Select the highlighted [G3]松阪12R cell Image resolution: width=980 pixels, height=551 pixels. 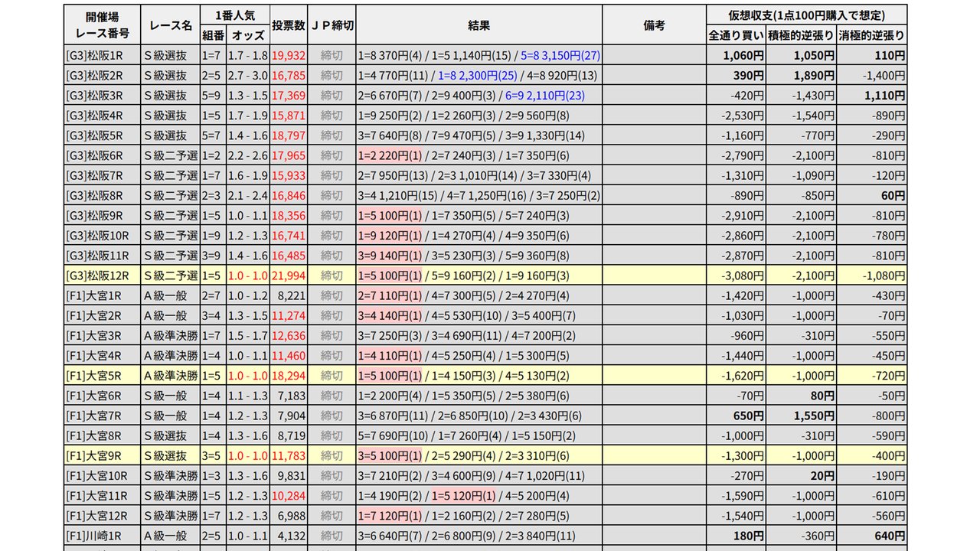(x=102, y=274)
